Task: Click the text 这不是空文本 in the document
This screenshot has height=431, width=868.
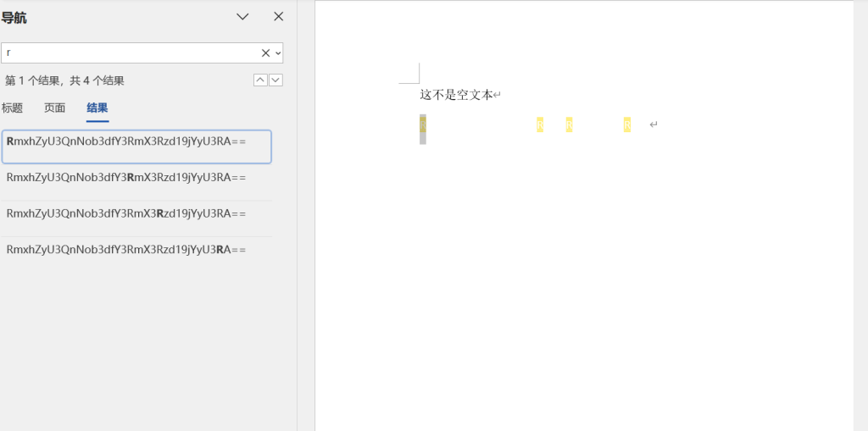Action: pyautogui.click(x=456, y=95)
